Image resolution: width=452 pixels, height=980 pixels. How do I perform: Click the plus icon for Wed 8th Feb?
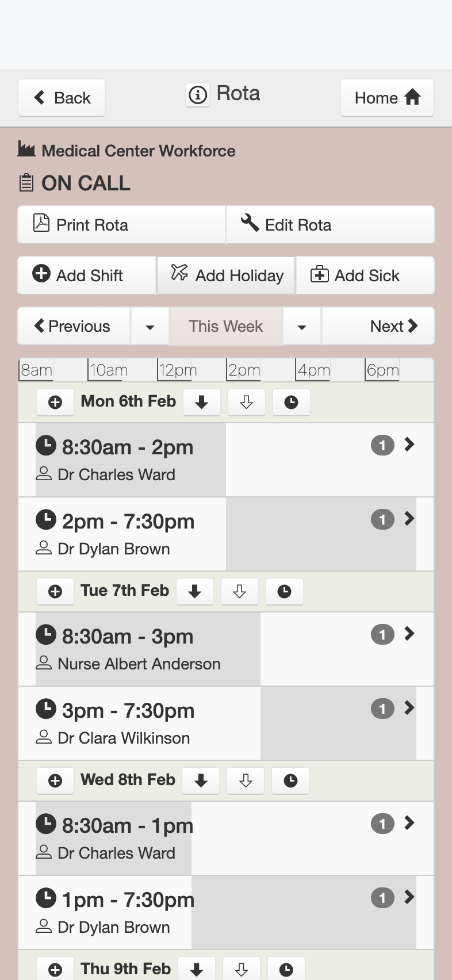[55, 780]
